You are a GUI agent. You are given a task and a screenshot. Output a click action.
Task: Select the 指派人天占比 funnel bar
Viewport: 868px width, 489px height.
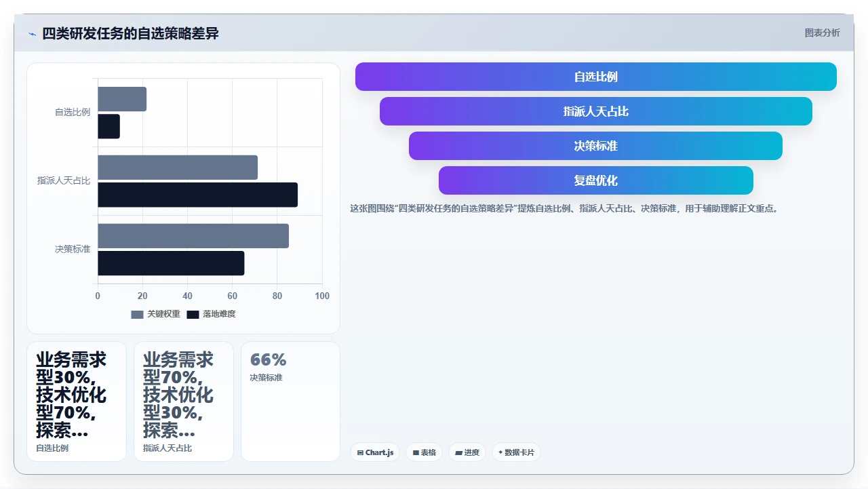pos(596,111)
